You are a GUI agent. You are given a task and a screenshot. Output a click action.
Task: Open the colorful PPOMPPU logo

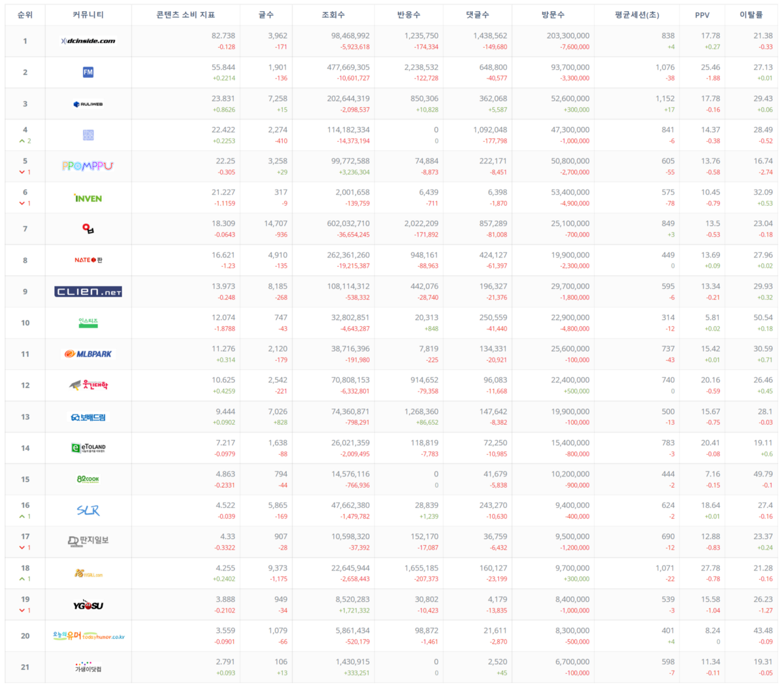point(88,166)
